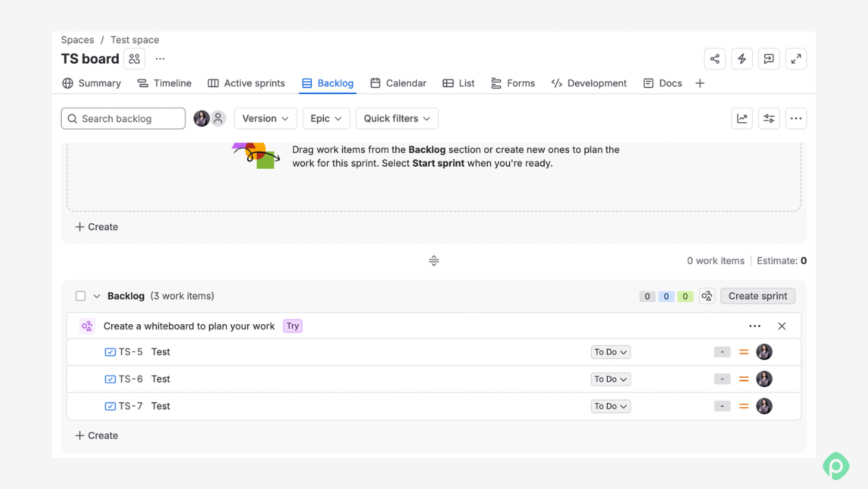The image size is (868, 489).
Task: Open the Quick filters dropdown
Action: coord(397,119)
